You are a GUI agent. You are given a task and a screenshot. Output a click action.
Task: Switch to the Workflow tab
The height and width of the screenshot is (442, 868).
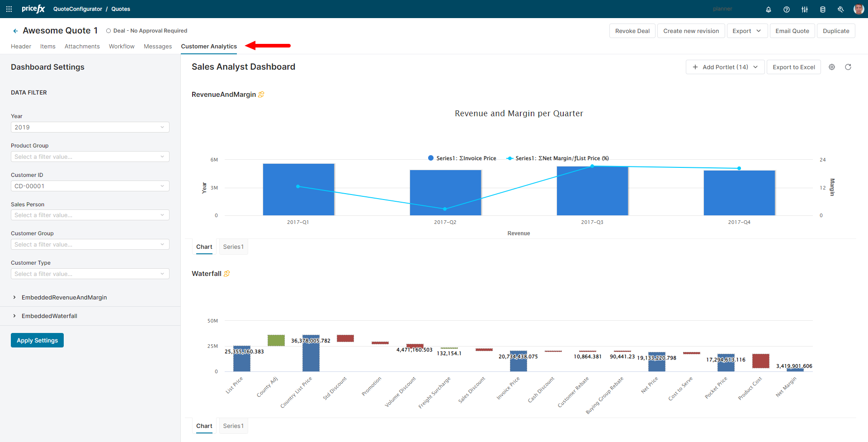[x=122, y=46]
